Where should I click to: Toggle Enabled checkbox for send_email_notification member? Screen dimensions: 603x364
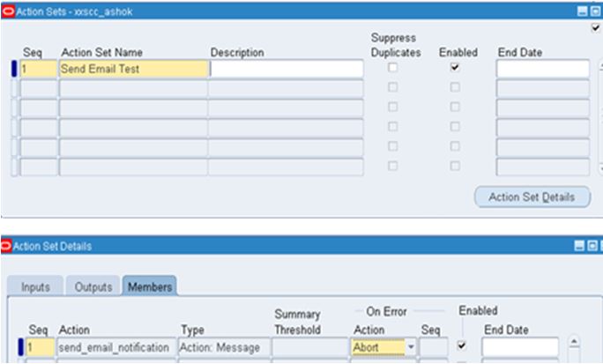[462, 345]
